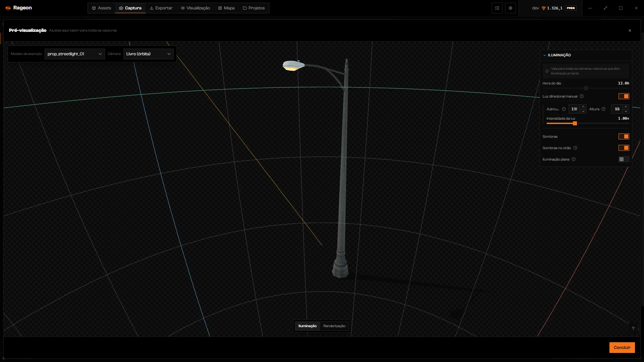Switch to Renderização mode
Screen dimensions: 644x362
(334, 326)
